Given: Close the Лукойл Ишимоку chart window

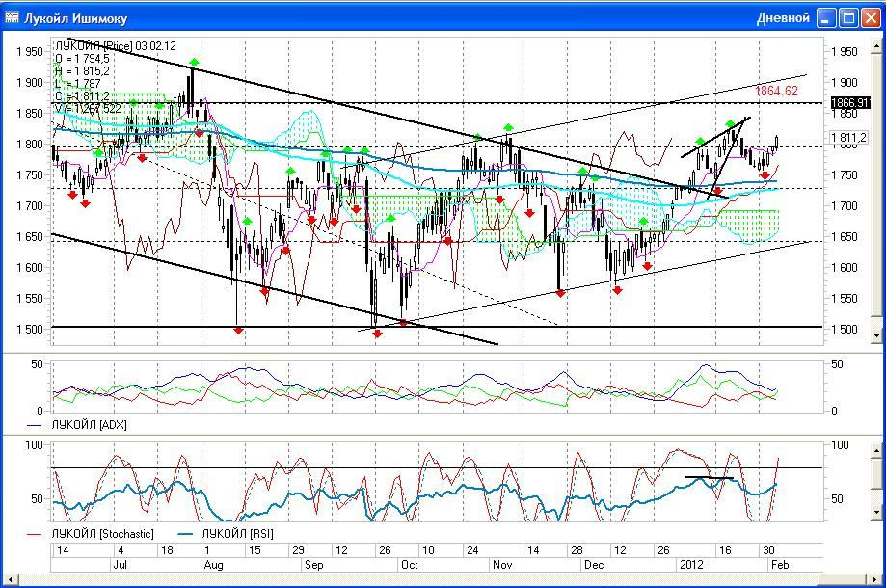Looking at the screenshot, I should pos(870,18).
